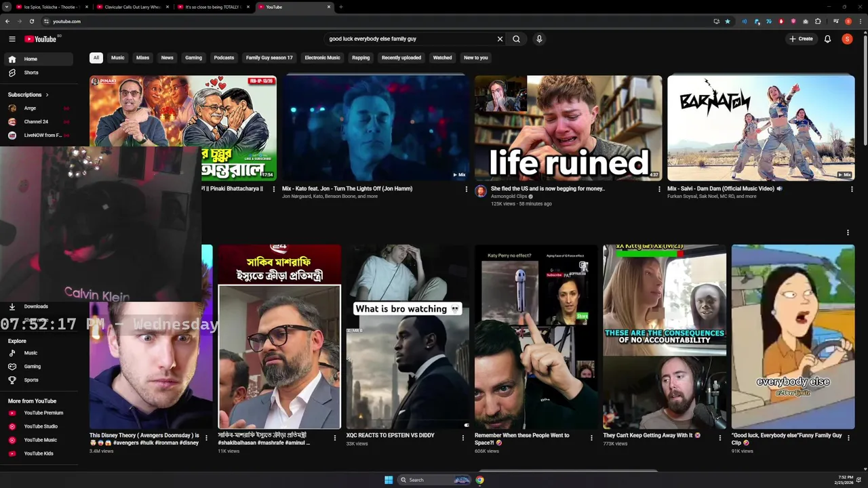Go back in the browser
Screen dimensions: 868x488
(x=7, y=21)
